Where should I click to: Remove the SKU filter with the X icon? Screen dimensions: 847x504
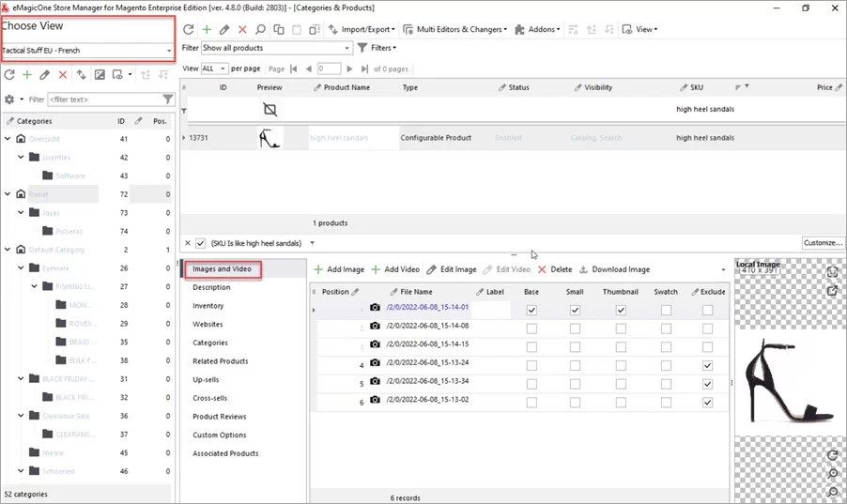point(188,243)
